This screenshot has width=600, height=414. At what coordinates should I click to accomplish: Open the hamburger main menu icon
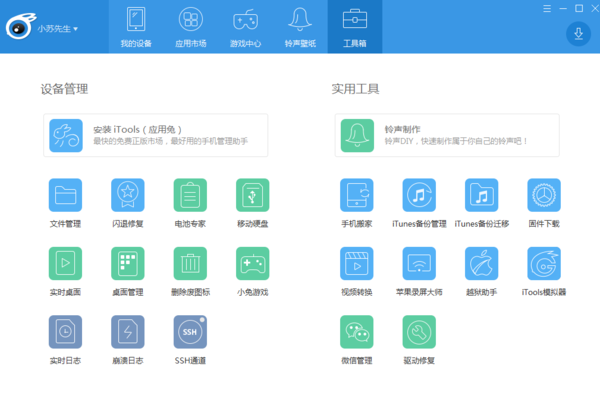pyautogui.click(x=547, y=8)
